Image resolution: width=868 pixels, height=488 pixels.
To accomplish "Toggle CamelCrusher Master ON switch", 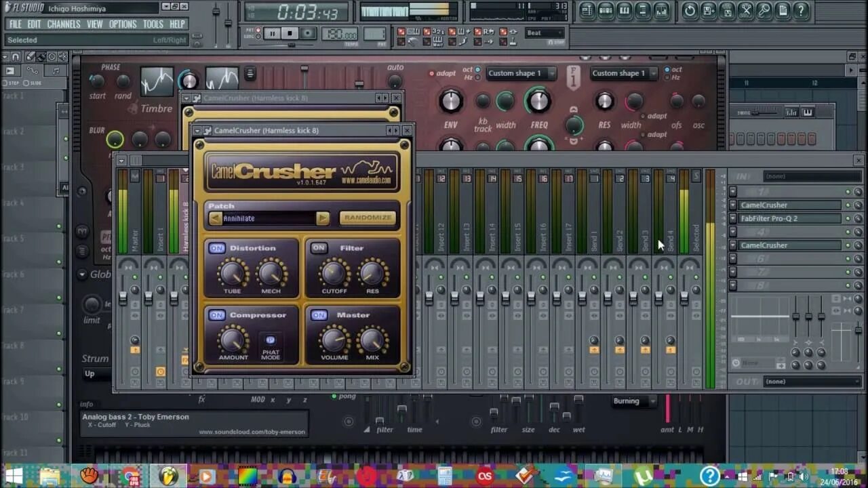I will tap(319, 315).
